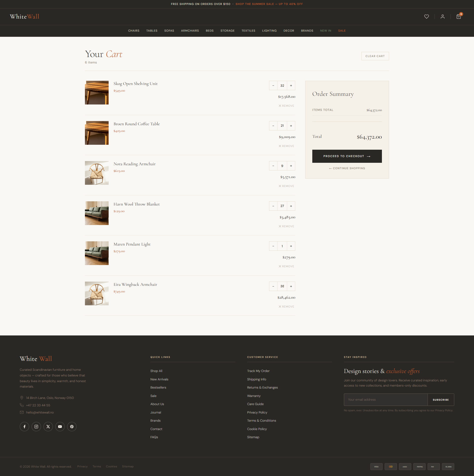The height and width of the screenshot is (476, 474).
Task: Click Continue Shopping link
Action: (x=347, y=168)
